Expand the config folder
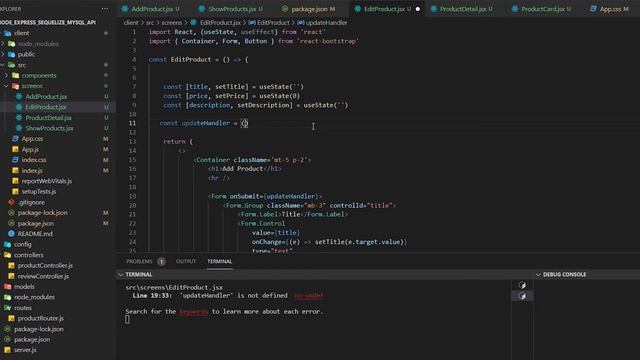The height and width of the screenshot is (360, 640). (22, 244)
